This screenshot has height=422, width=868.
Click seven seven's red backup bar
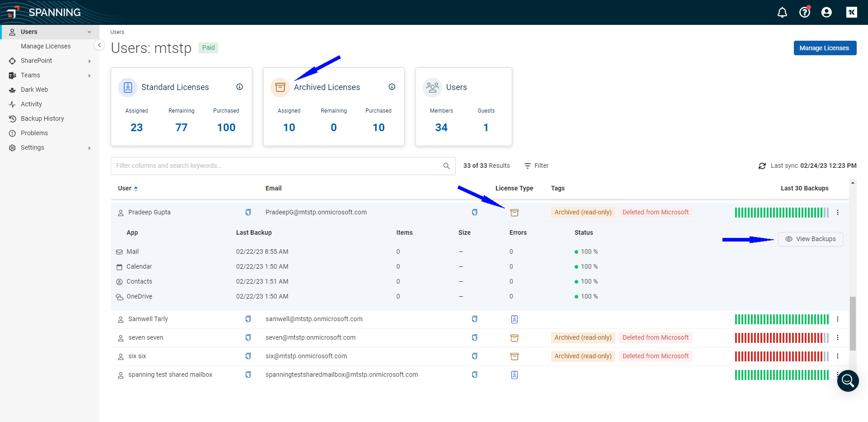point(782,338)
